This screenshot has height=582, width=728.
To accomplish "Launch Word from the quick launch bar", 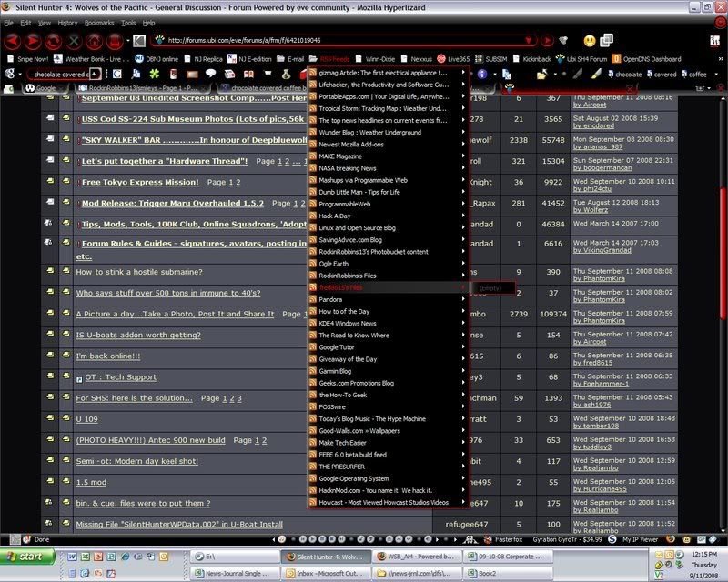I will click(72, 557).
